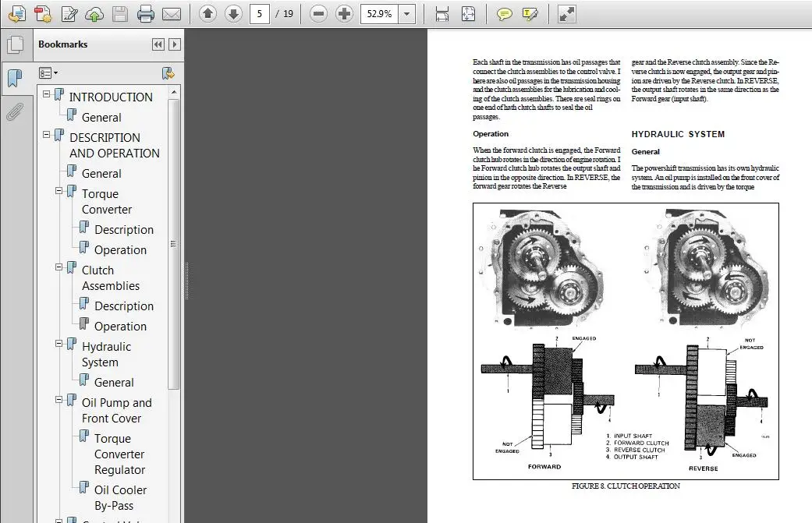Select Oil Pump and Front Cover bookmark

pos(116,410)
